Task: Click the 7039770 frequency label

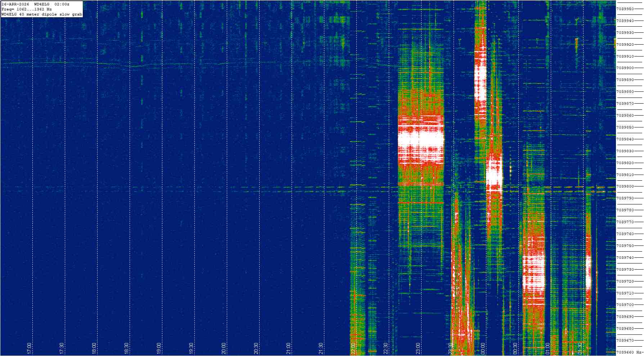Action: click(625, 222)
